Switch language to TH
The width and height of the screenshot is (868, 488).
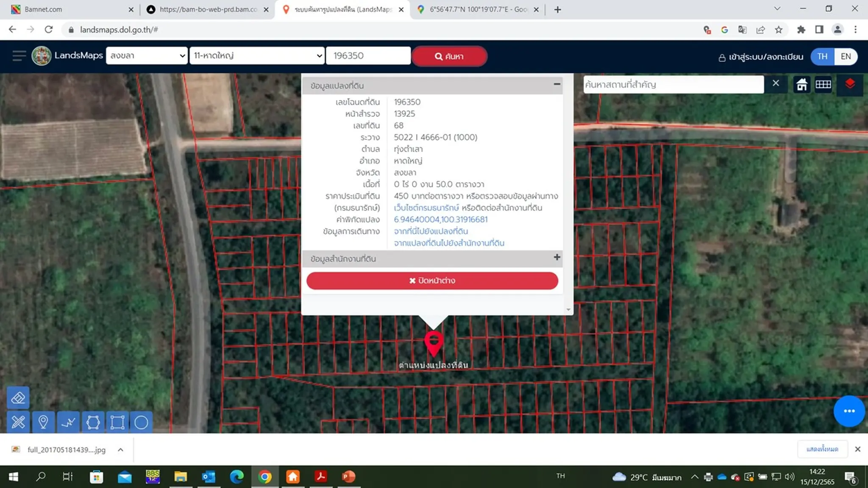pyautogui.click(x=822, y=56)
